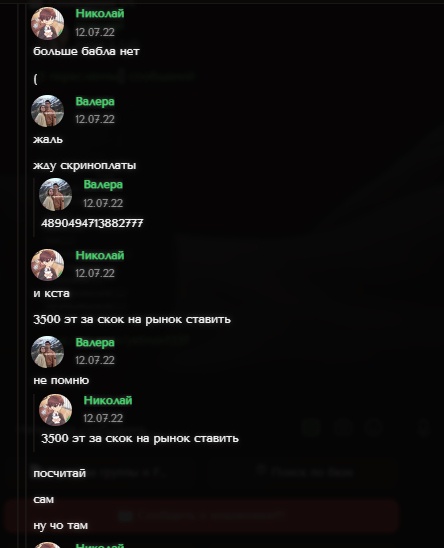Click Николай's avatar inside quoted 3500 message
The height and width of the screenshot is (548, 444).
coord(55,410)
